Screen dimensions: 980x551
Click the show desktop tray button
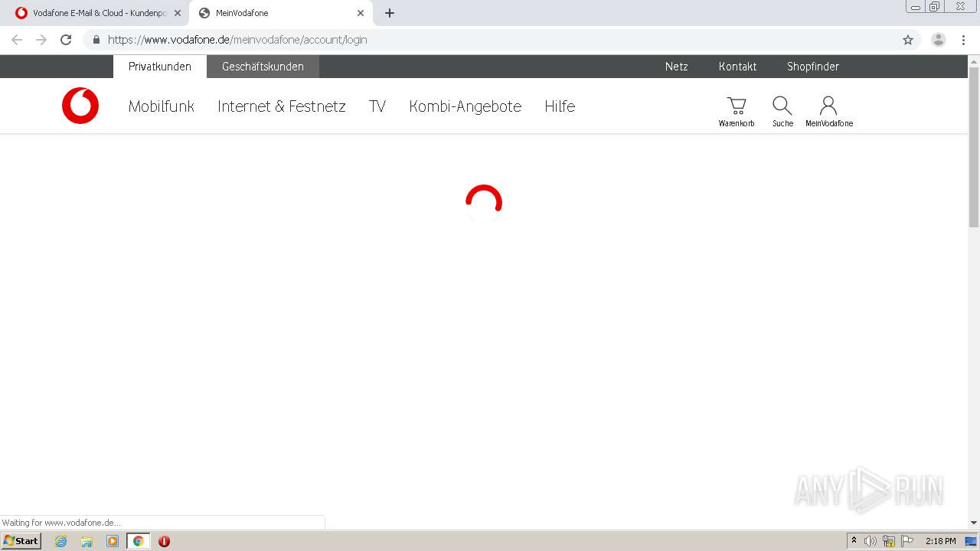[972, 541]
